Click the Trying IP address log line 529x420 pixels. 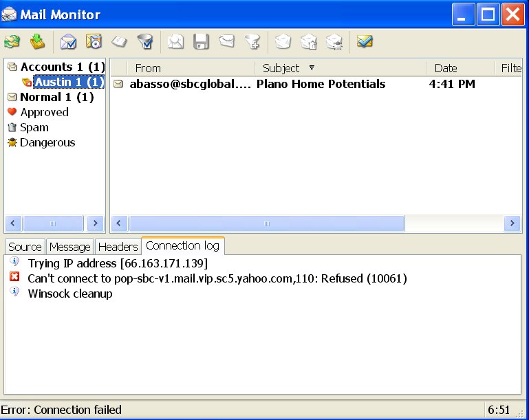(x=118, y=263)
